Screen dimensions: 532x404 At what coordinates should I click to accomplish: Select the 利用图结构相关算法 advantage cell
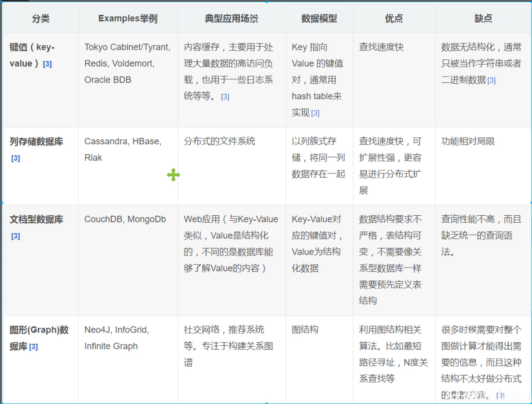[x=394, y=359]
